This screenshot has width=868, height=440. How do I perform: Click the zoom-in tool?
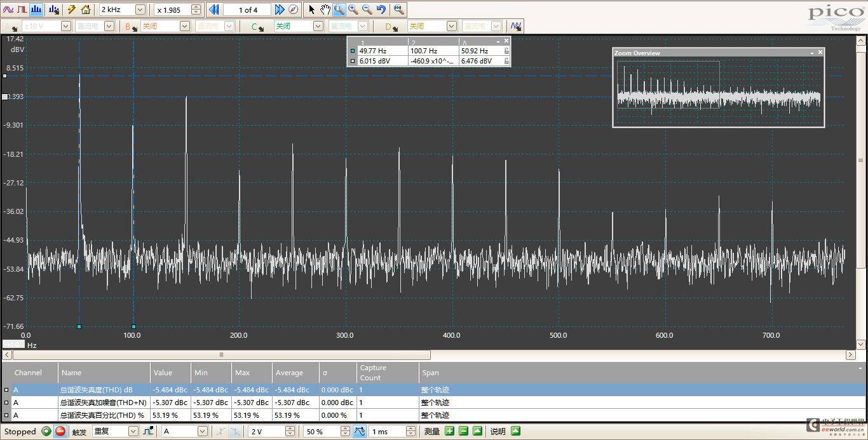click(353, 10)
